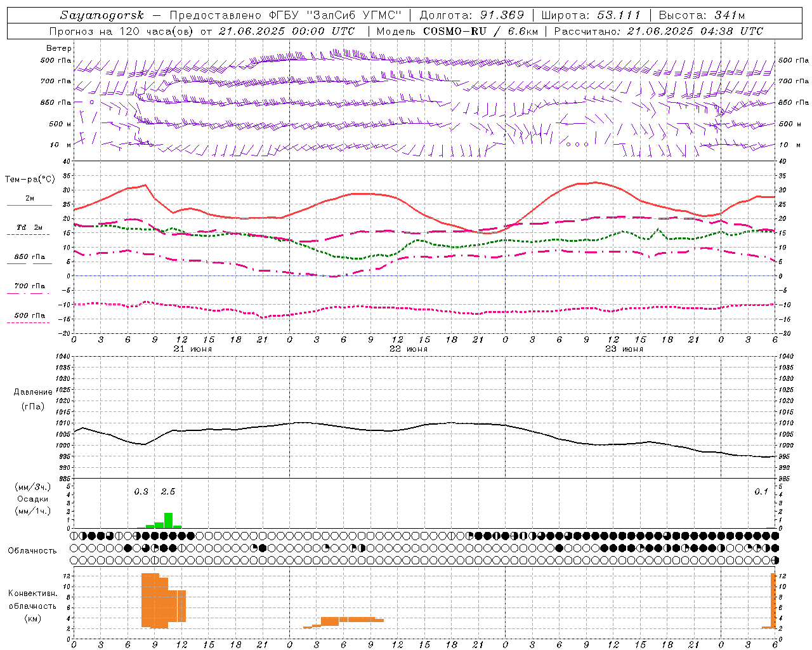Viewport: 812px width, 650px height.
Task: Click the 'Давление' pressure panel label
Action: tap(33, 392)
